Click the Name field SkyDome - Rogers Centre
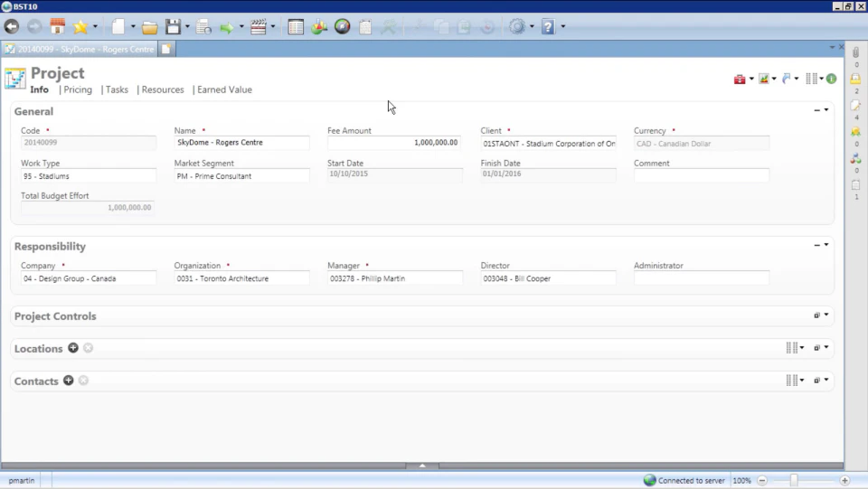Viewport: 868px width, 489px height. pos(241,143)
